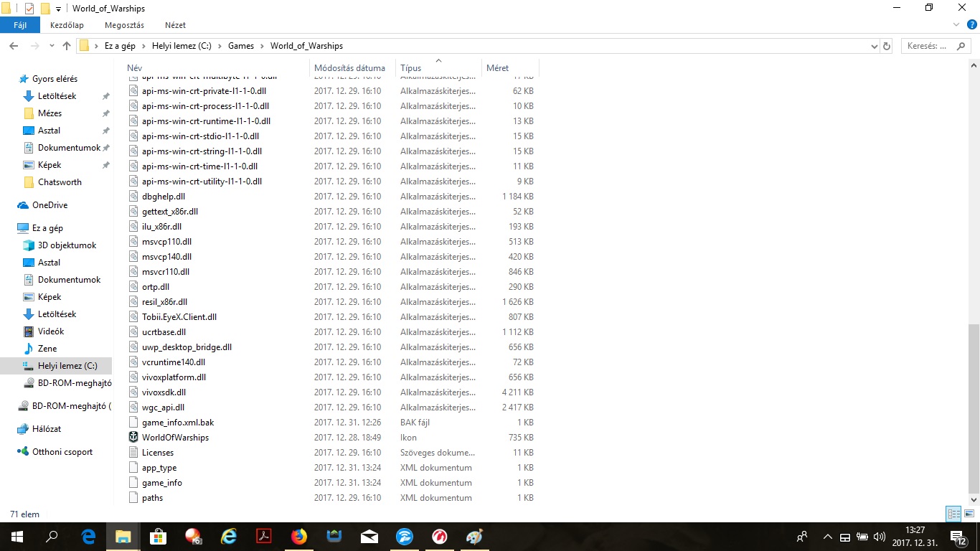Open the Windows Start menu
This screenshot has height=551, width=980.
click(17, 537)
